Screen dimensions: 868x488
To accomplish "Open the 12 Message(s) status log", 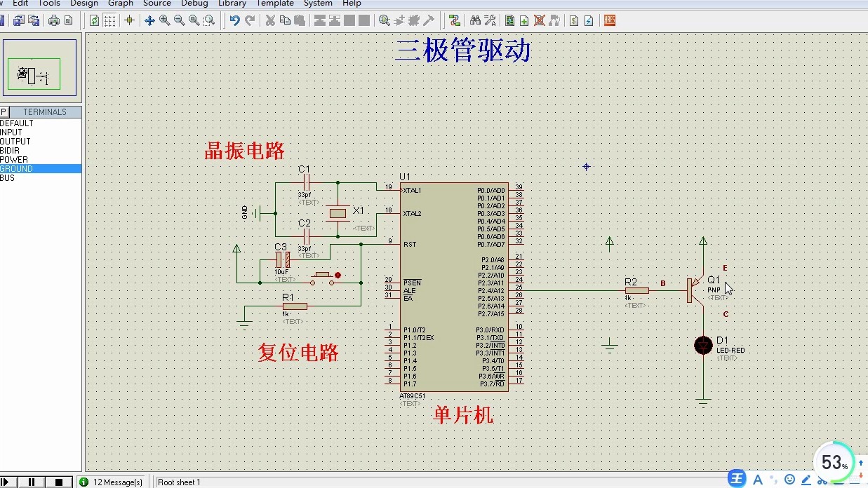I will [112, 482].
